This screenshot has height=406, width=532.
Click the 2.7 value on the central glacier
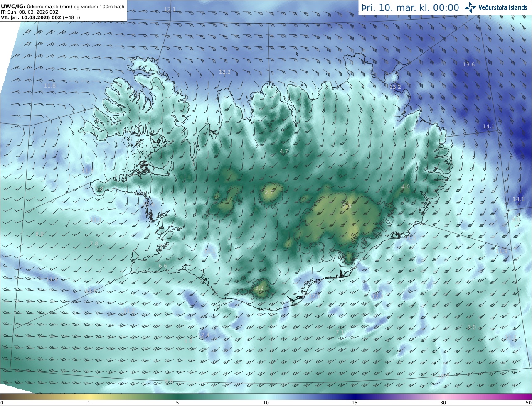(269, 192)
